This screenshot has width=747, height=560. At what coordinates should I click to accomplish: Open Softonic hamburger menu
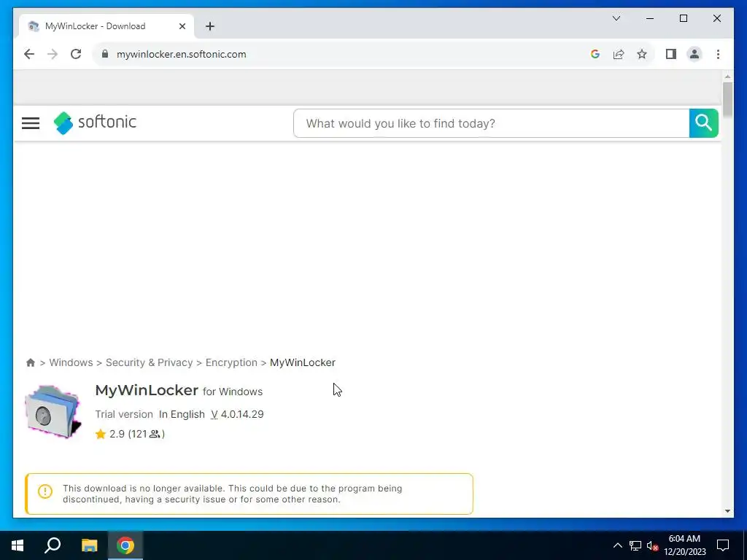coord(31,123)
